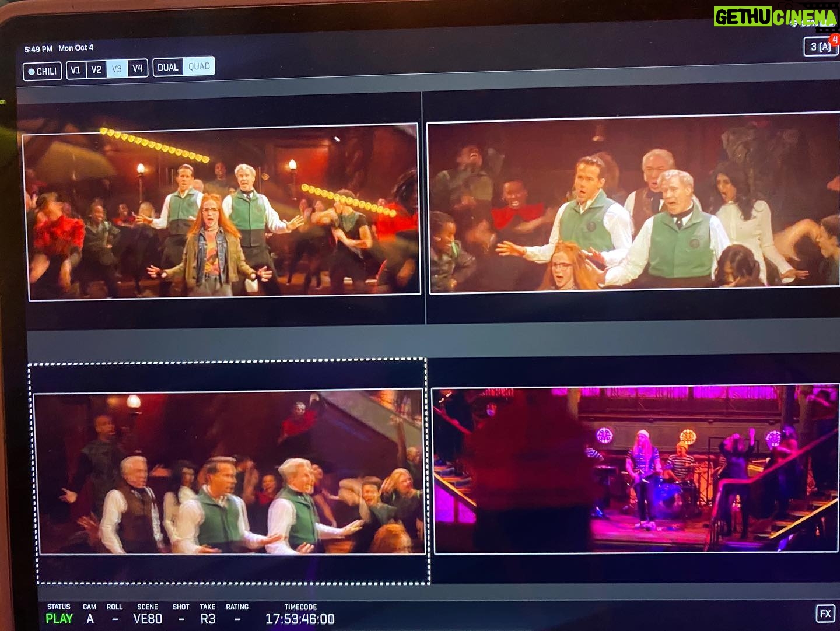Switch to the V1 video feed
840x631 pixels.
click(76, 70)
